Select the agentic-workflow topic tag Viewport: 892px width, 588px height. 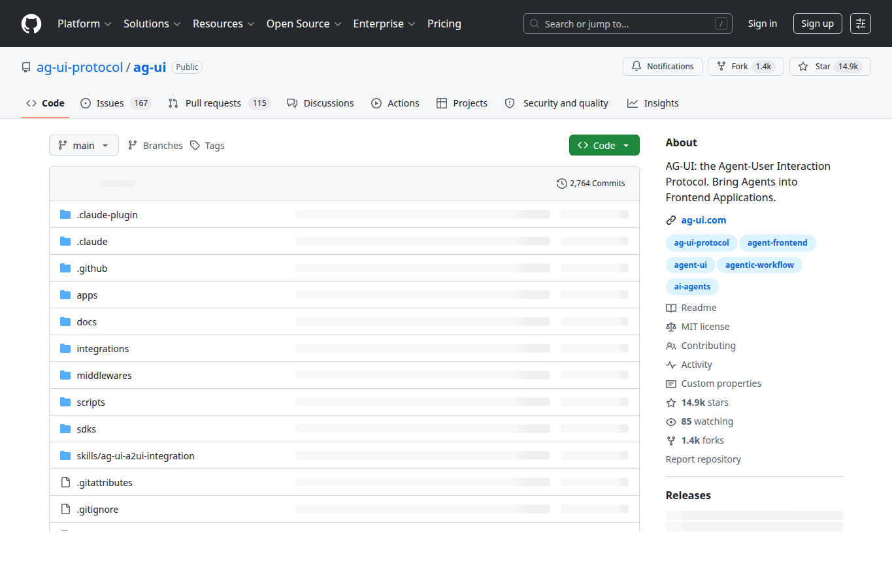(x=759, y=265)
